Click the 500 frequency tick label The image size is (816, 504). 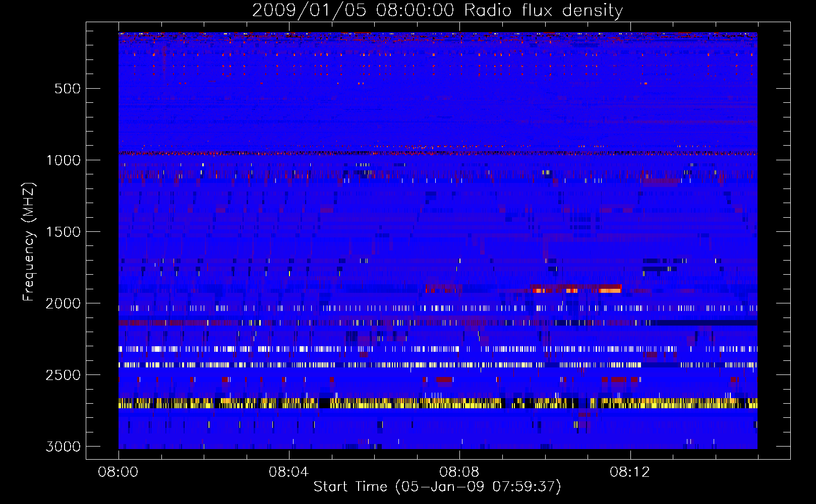pos(68,89)
